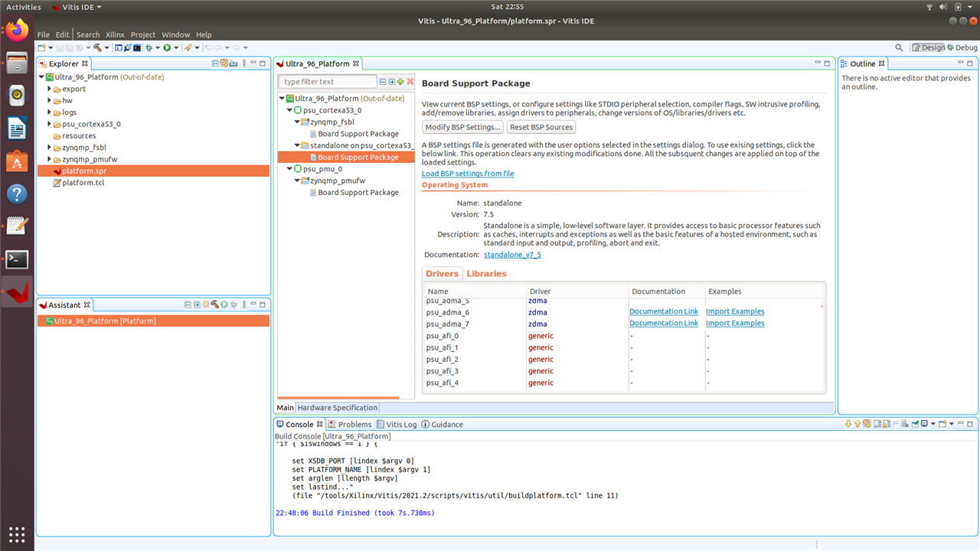
Task: Open the XSCT console icon in main toolbar
Action: pyautogui.click(x=119, y=47)
